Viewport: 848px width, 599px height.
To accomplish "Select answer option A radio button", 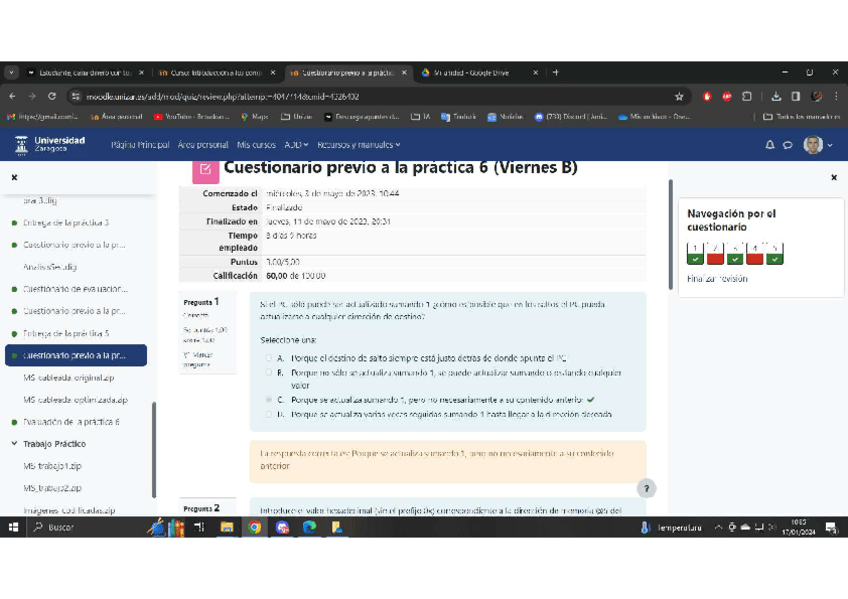I will [269, 358].
